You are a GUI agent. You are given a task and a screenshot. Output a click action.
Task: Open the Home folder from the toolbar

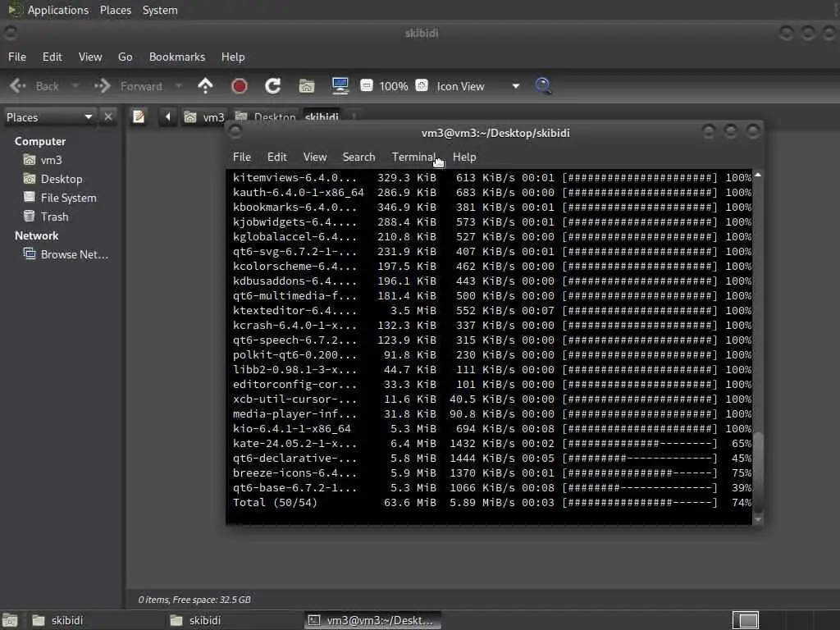(x=307, y=85)
